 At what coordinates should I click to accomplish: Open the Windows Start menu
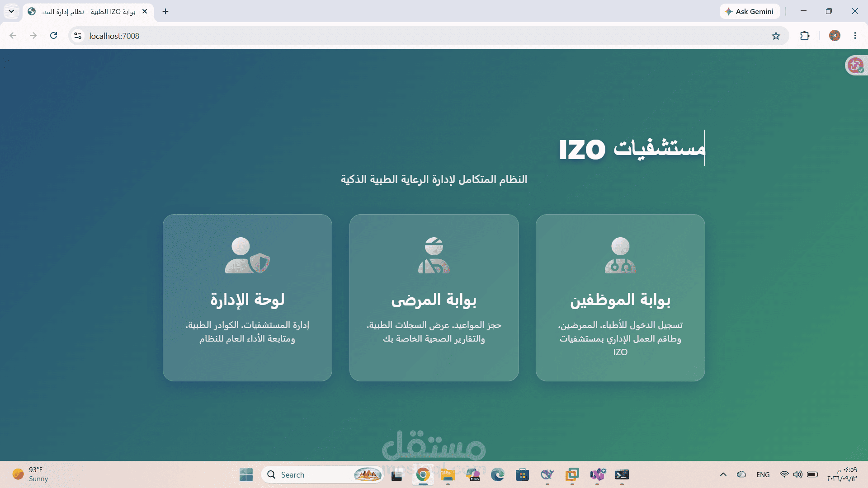(x=246, y=475)
